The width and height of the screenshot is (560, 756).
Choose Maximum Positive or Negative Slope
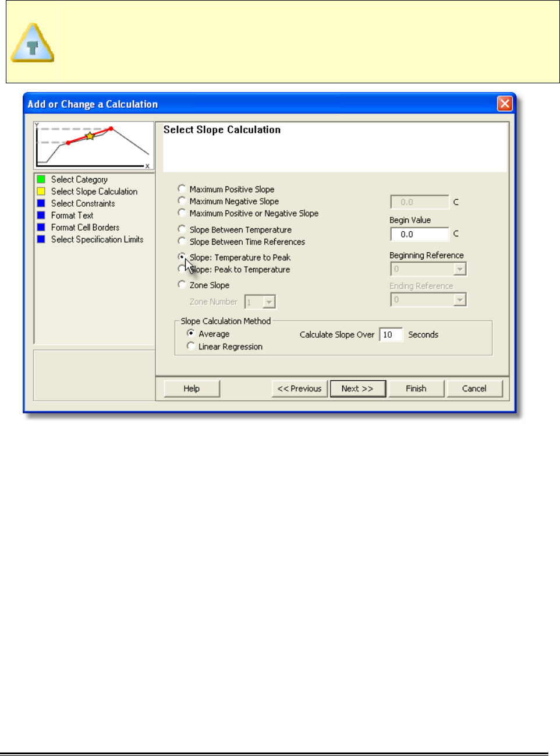click(182, 213)
